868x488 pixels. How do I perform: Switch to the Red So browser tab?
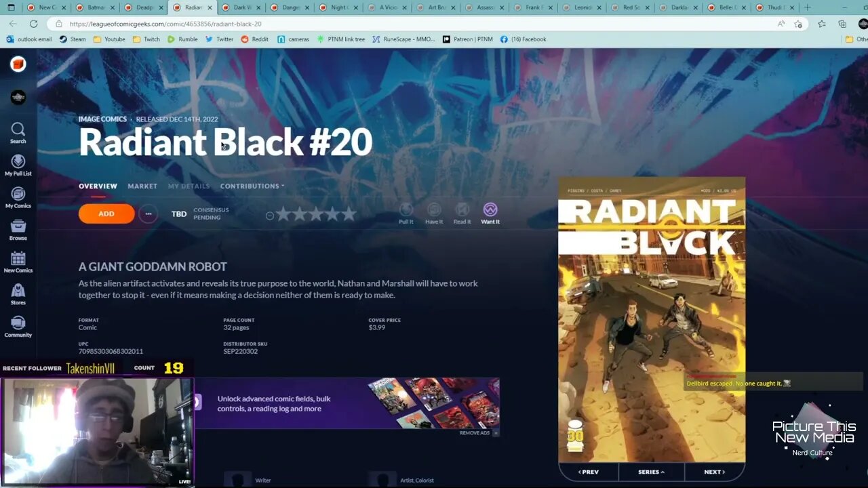(x=631, y=7)
